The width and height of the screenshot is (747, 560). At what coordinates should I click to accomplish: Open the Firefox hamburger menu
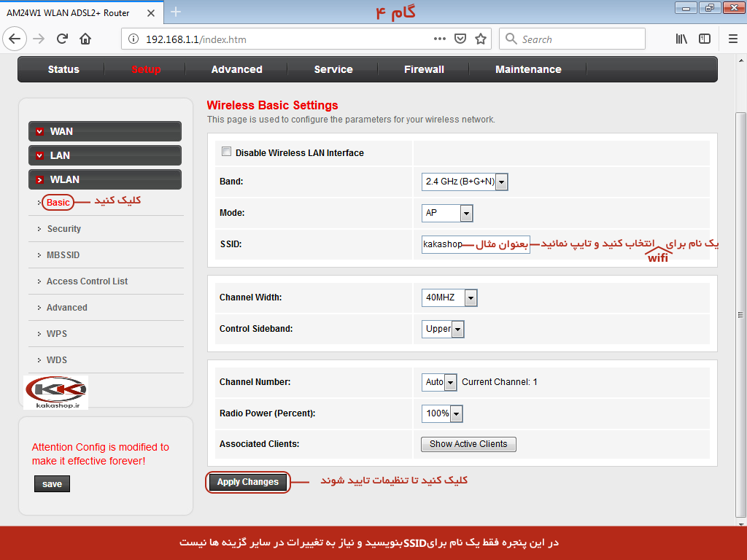click(x=732, y=39)
